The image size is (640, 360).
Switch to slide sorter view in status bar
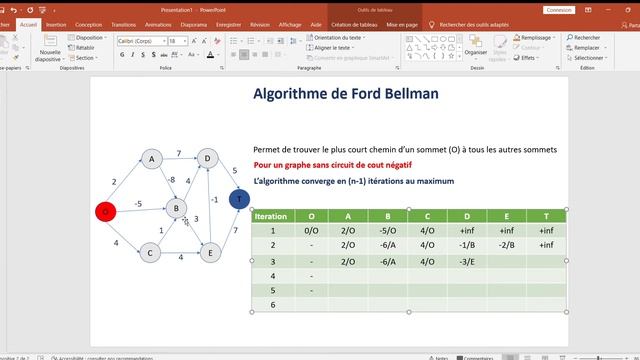pos(527,358)
